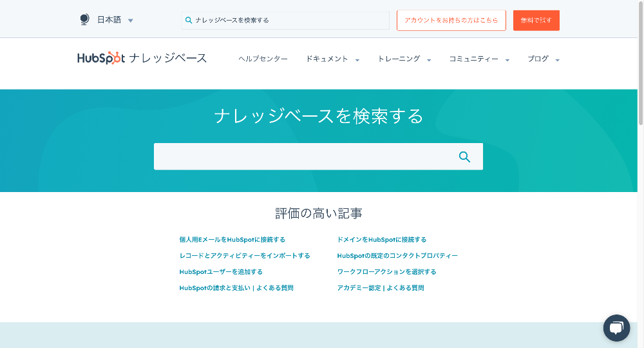644x348 pixels.
Task: Expand the ドキュメント dropdown arrow
Action: (357, 60)
